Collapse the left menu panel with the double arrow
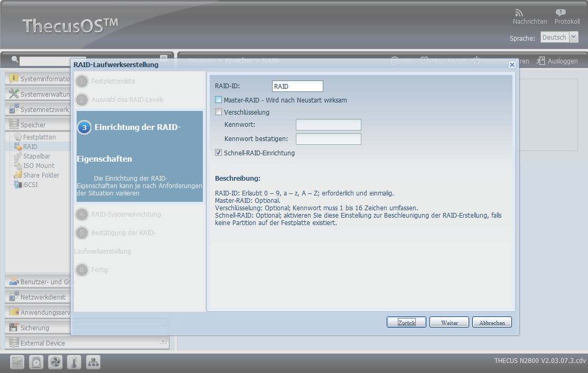This screenshot has height=373, width=588. pos(163,58)
